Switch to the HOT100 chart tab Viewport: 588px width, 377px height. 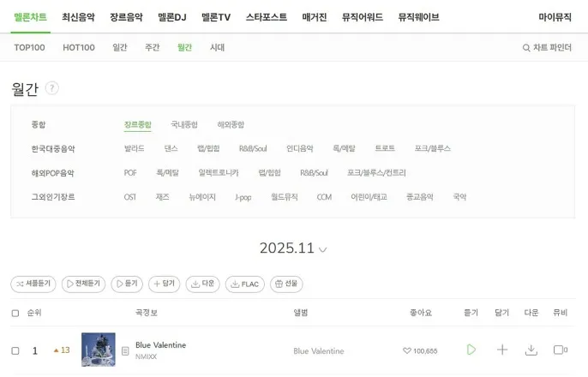point(79,48)
